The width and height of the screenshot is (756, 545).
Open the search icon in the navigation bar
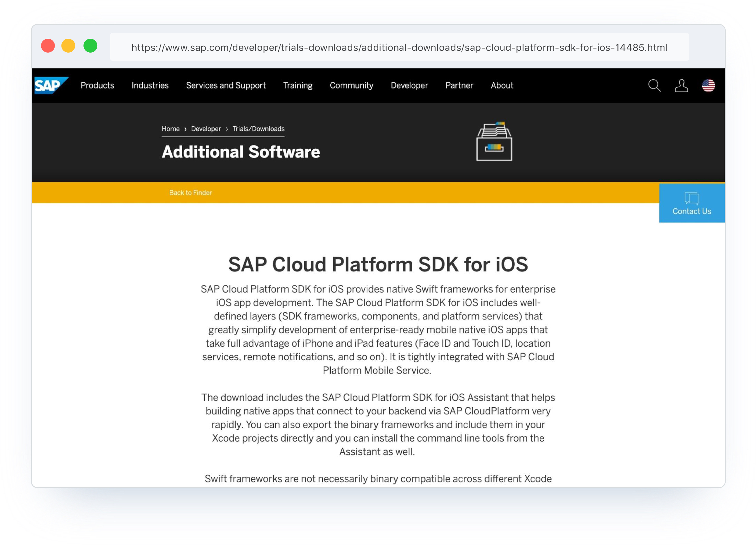pyautogui.click(x=655, y=86)
